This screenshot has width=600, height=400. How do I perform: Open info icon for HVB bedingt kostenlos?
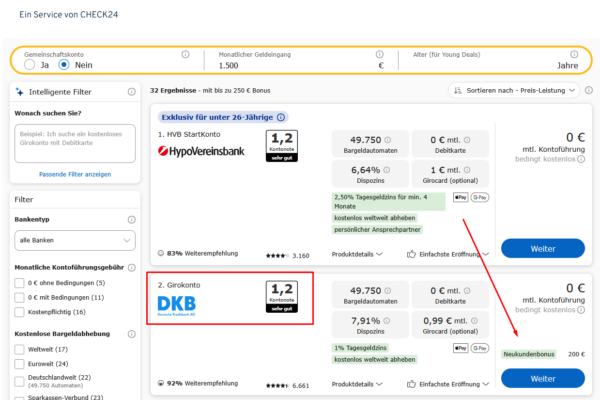pos(581,159)
